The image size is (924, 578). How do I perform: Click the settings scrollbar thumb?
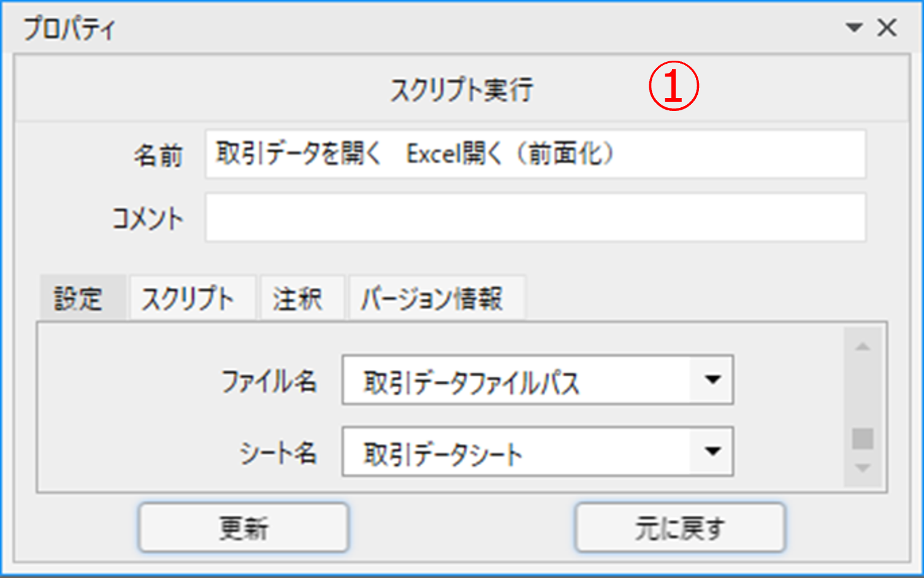pos(863,438)
